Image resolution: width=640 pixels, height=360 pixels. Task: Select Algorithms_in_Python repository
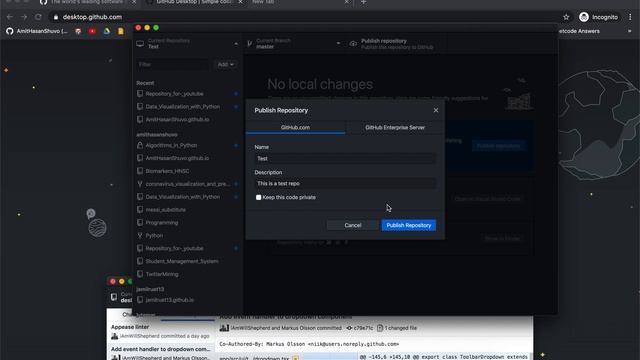[x=188, y=145]
